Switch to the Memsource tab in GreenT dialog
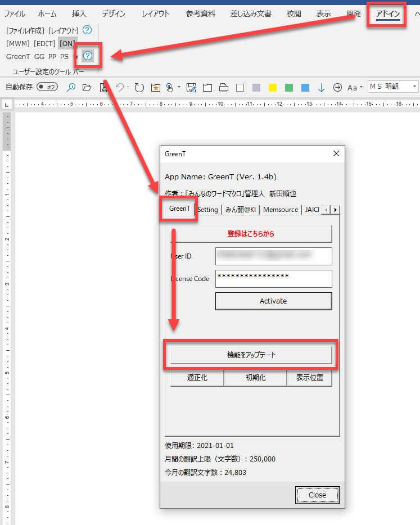Image resolution: width=420 pixels, height=525 pixels. click(x=280, y=210)
